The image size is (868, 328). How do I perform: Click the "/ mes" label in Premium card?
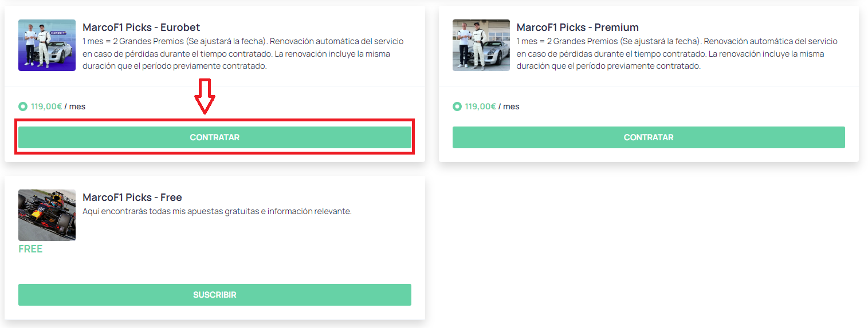509,106
